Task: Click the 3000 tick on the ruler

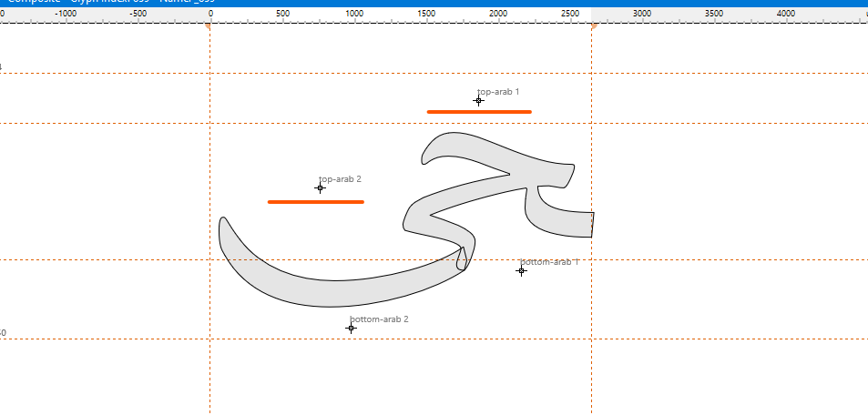Action: point(642,15)
